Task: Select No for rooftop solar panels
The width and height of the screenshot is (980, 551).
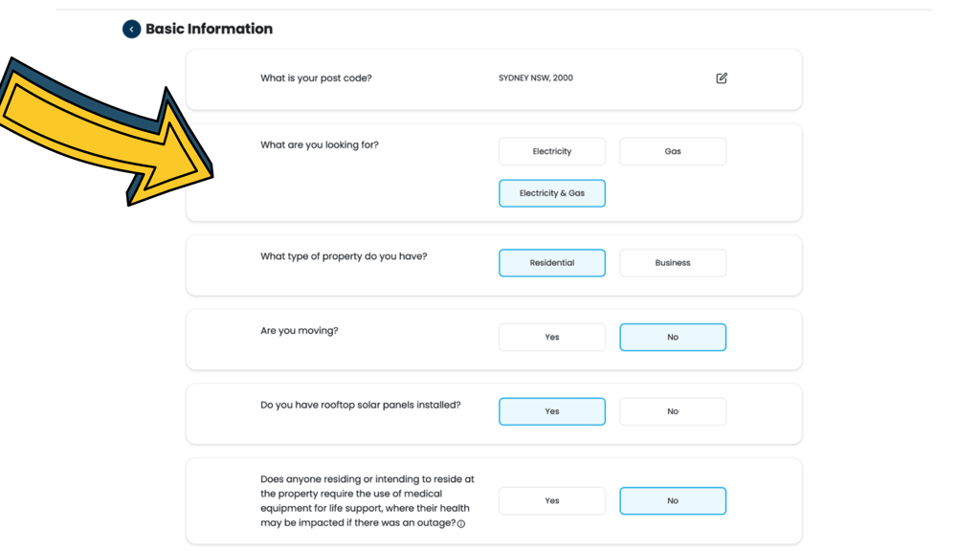Action: [x=673, y=411]
